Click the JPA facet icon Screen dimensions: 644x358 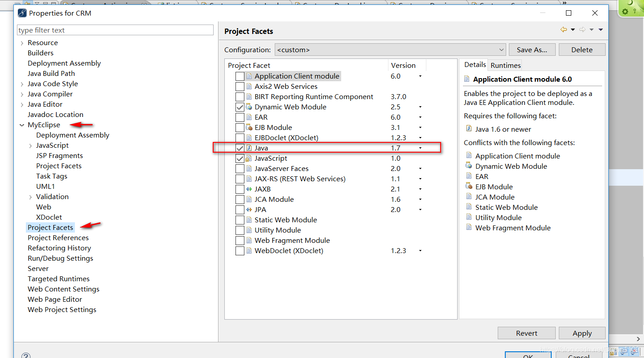[249, 210]
